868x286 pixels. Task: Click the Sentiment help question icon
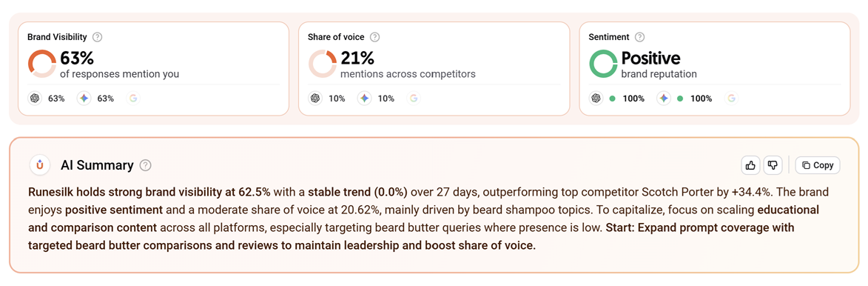coord(639,37)
